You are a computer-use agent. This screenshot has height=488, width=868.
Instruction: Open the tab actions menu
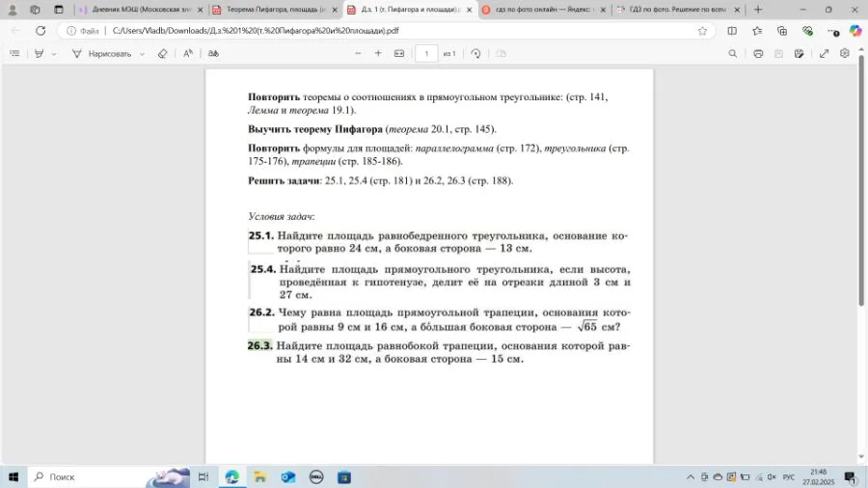pyautogui.click(x=59, y=10)
